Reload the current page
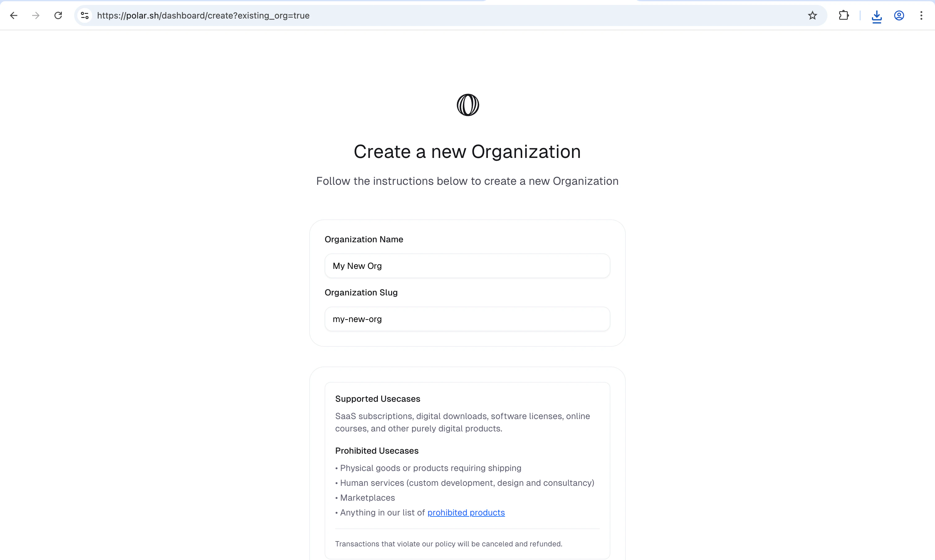This screenshot has height=560, width=935. (x=58, y=15)
